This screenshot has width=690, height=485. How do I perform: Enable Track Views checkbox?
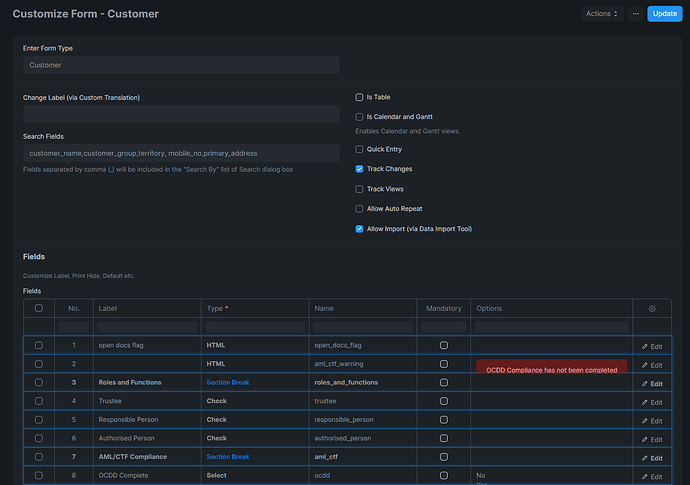[359, 189]
